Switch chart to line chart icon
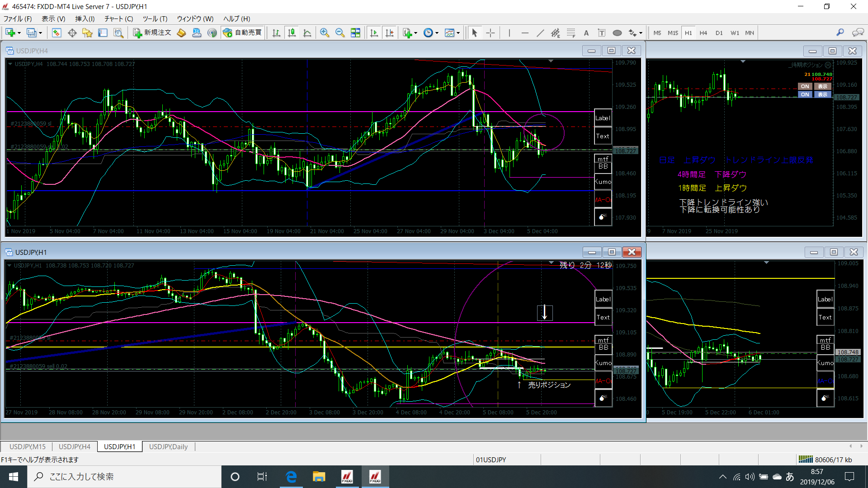868x488 pixels. click(307, 33)
